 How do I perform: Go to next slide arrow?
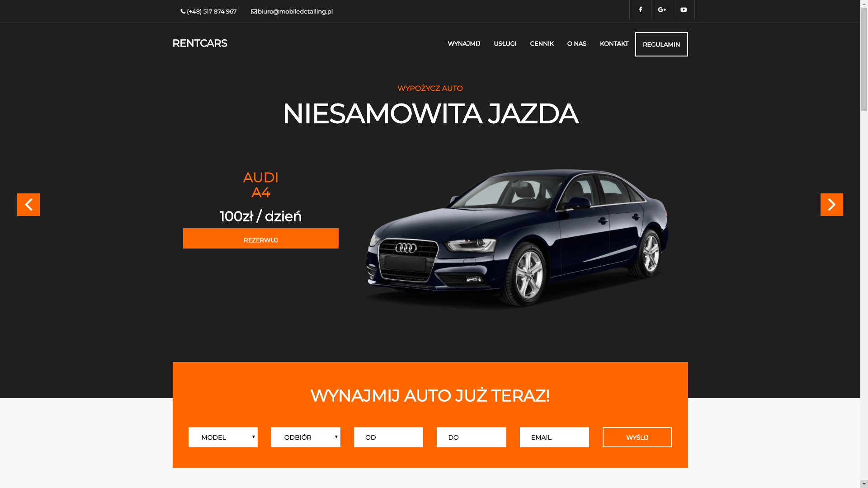(x=832, y=205)
